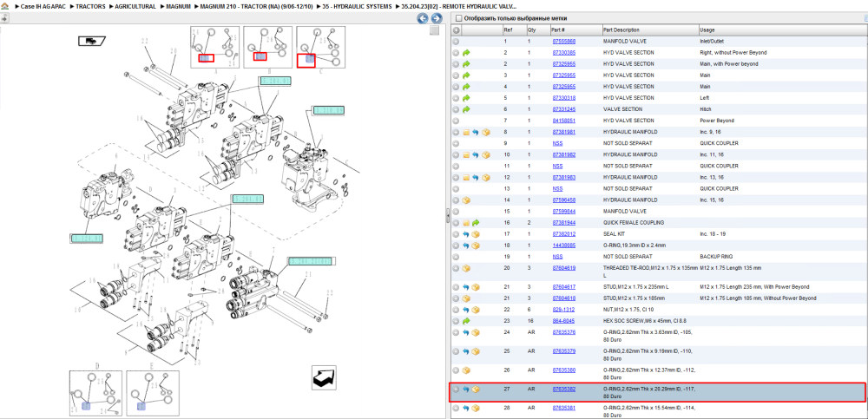Click detail inset C thumbnail in diagram
This screenshot has height=419, width=868.
[321, 47]
